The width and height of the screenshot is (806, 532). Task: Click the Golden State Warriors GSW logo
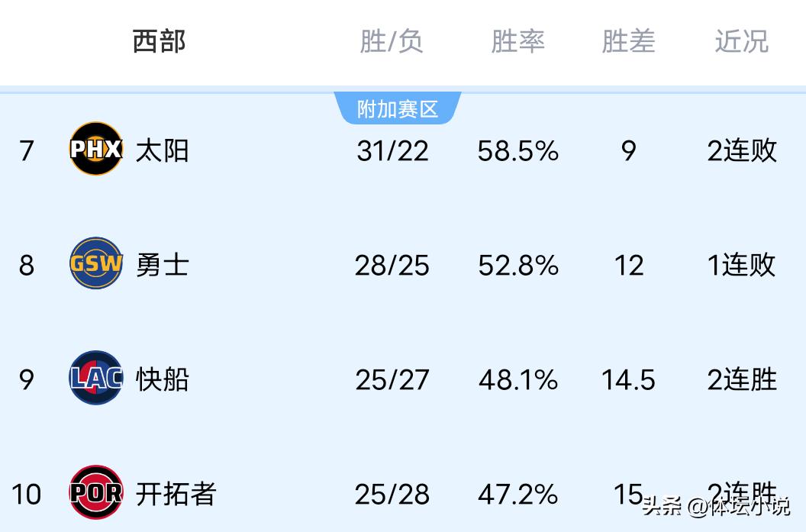click(x=95, y=263)
